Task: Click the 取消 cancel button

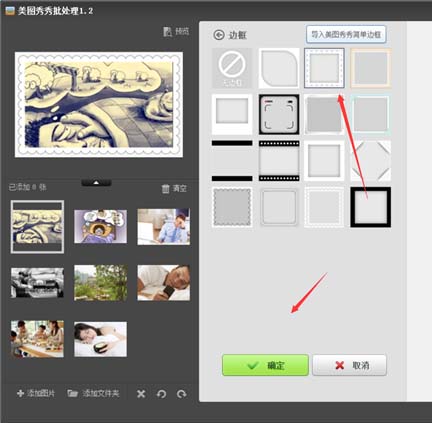Action: (x=349, y=365)
